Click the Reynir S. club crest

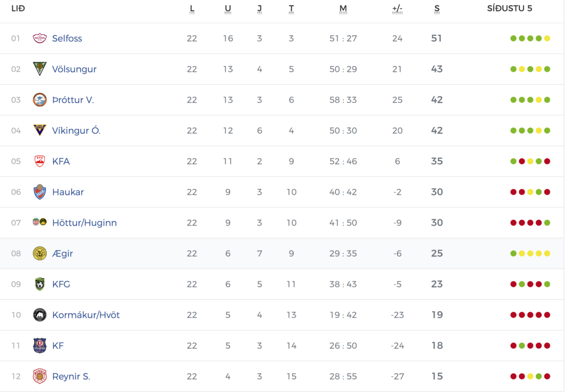coord(39,377)
